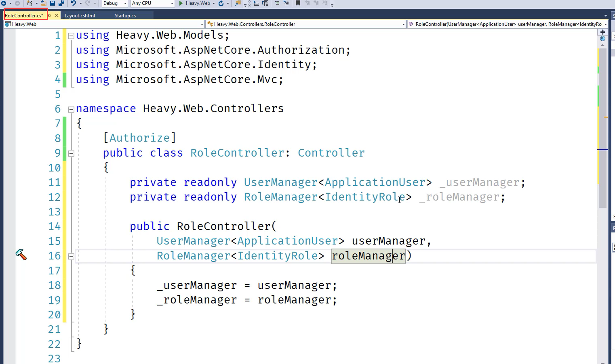Open the Heavy.Web project navigation dropdown
This screenshot has height=364, width=615.
pyautogui.click(x=104, y=24)
